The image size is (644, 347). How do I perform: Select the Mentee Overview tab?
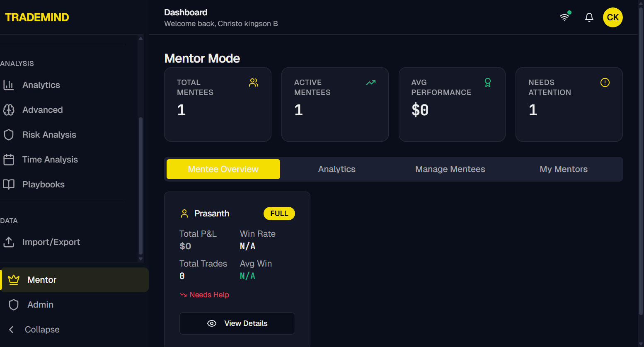tap(223, 169)
